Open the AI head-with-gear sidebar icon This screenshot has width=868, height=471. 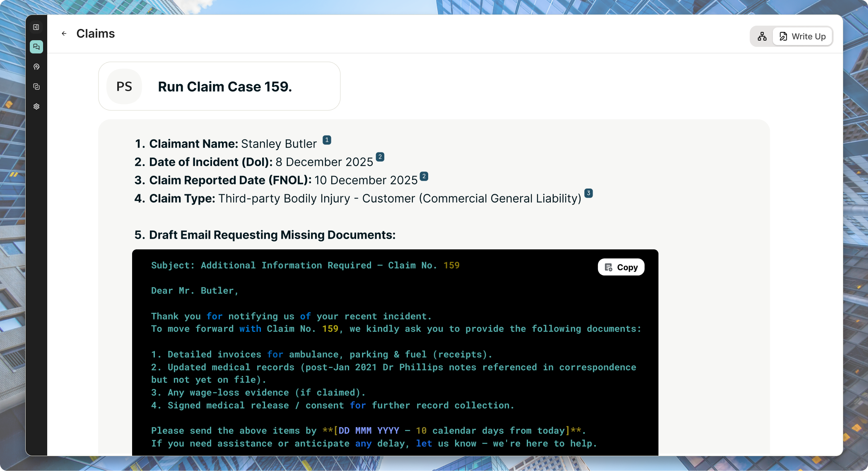click(36, 67)
